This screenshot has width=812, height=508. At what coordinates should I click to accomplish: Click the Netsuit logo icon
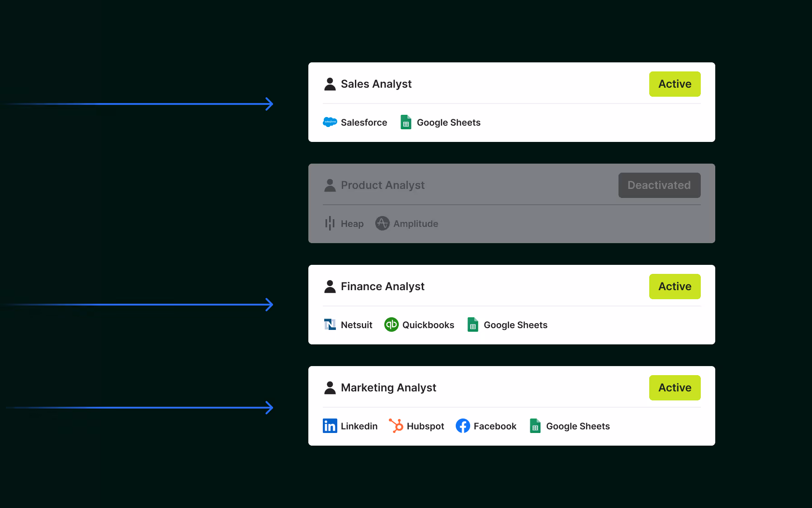coord(330,325)
